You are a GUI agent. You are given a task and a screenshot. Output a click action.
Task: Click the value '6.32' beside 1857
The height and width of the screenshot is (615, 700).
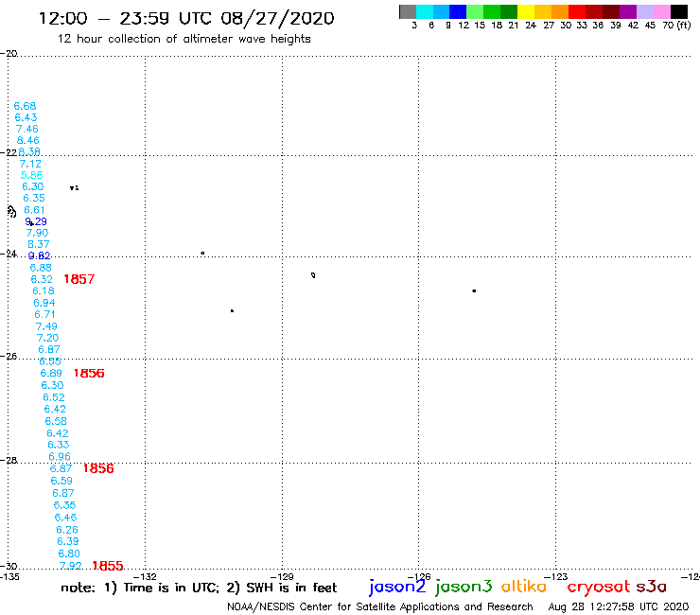[42, 279]
